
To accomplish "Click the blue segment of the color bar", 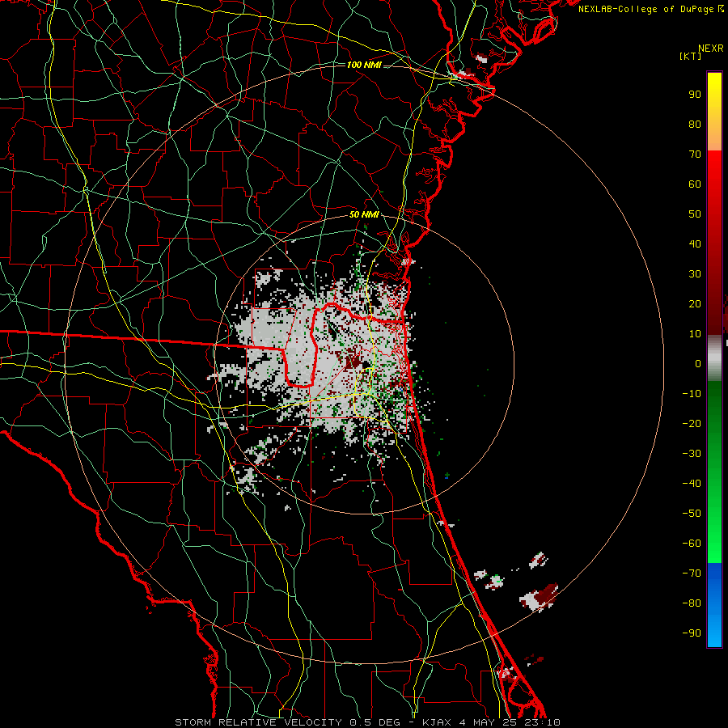I will click(714, 603).
